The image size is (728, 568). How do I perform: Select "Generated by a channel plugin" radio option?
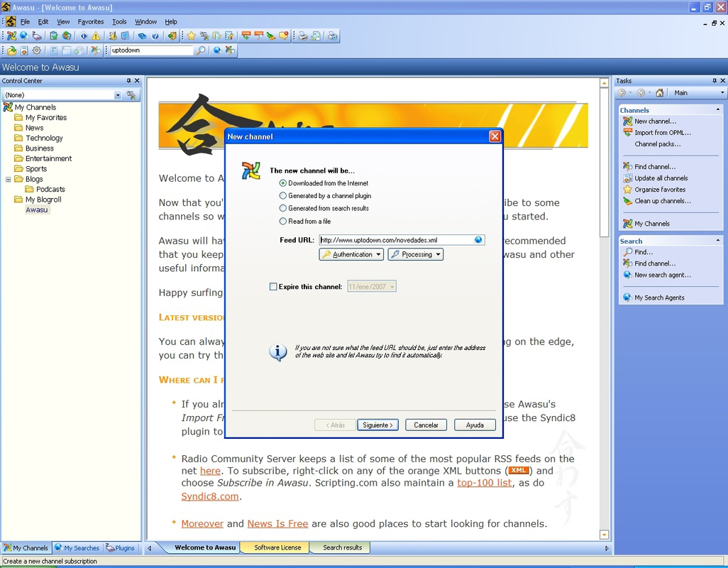coord(282,195)
